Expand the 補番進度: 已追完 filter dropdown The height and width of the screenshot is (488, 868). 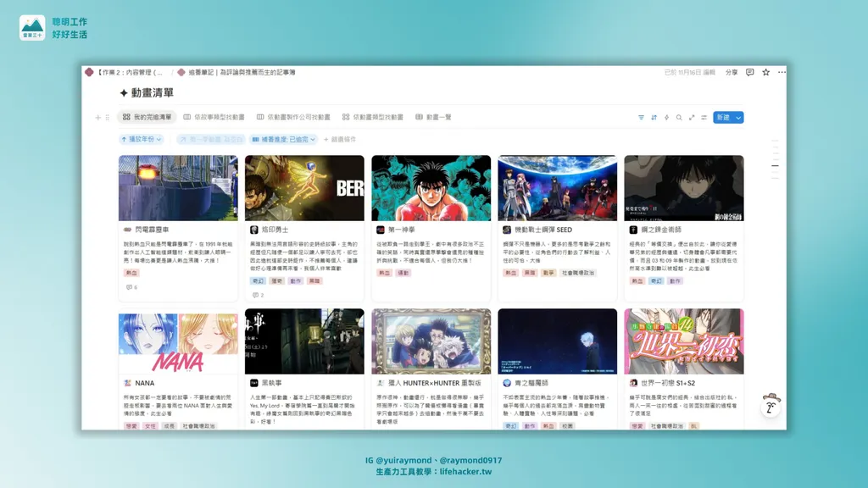(x=283, y=139)
